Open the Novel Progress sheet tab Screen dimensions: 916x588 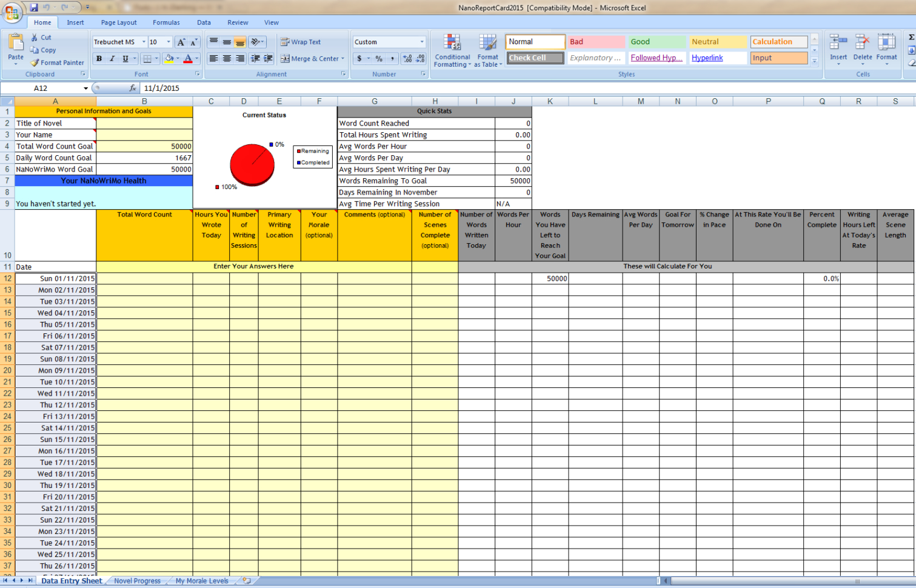(136, 580)
